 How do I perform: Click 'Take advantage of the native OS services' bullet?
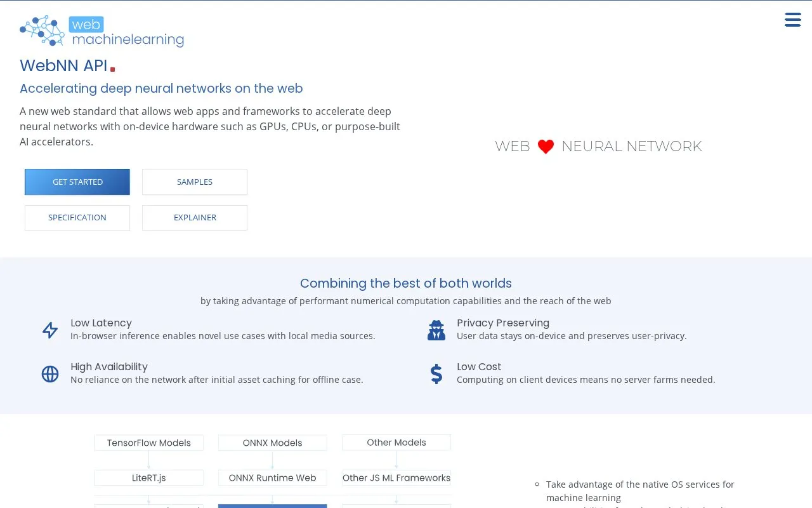click(x=640, y=491)
